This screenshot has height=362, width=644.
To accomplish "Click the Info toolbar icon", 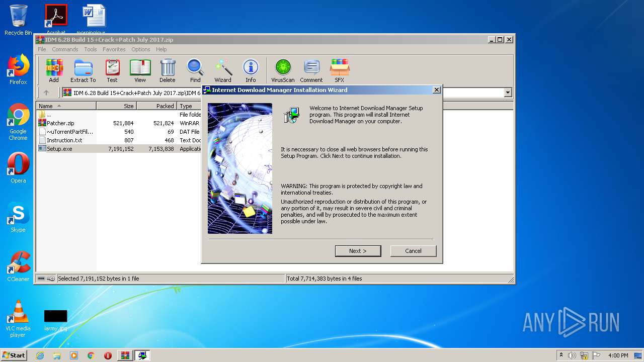I will tap(251, 70).
